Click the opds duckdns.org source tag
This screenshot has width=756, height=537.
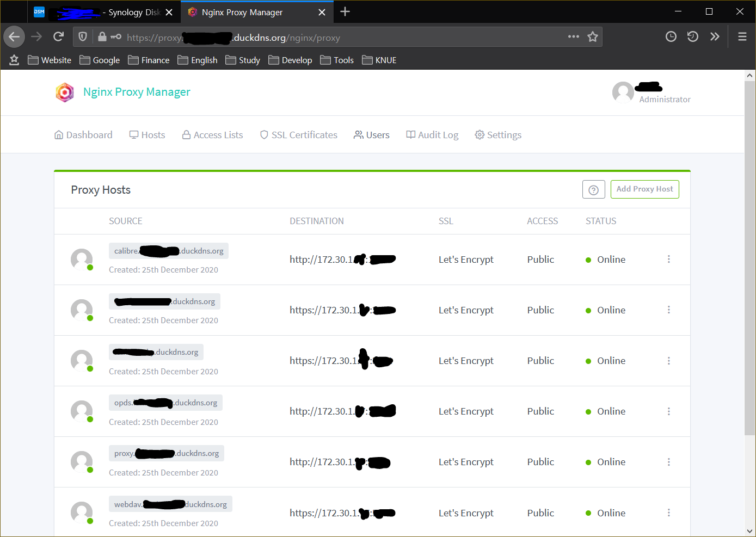(165, 403)
